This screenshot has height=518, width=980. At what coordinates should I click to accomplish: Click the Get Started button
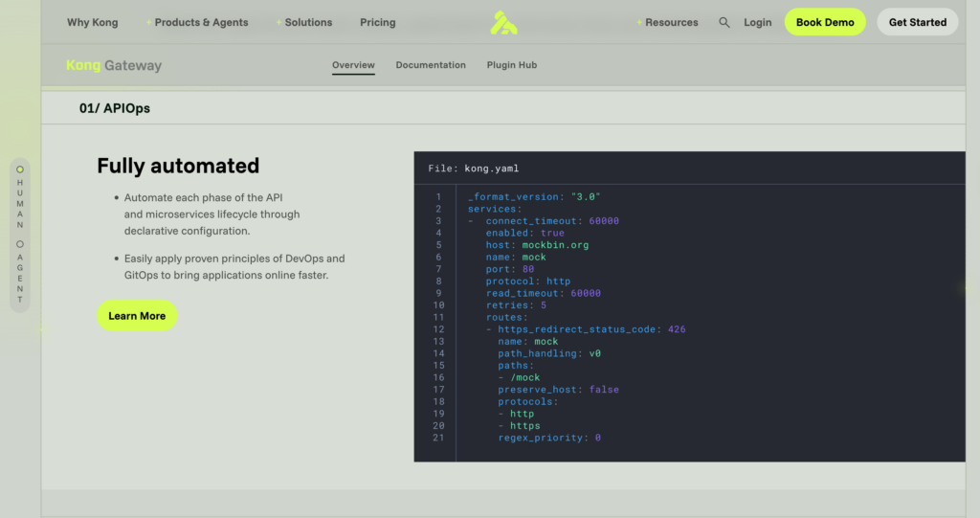tap(918, 22)
